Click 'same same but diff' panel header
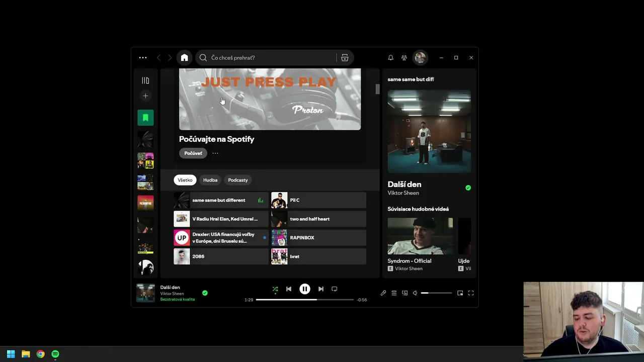 (x=411, y=79)
